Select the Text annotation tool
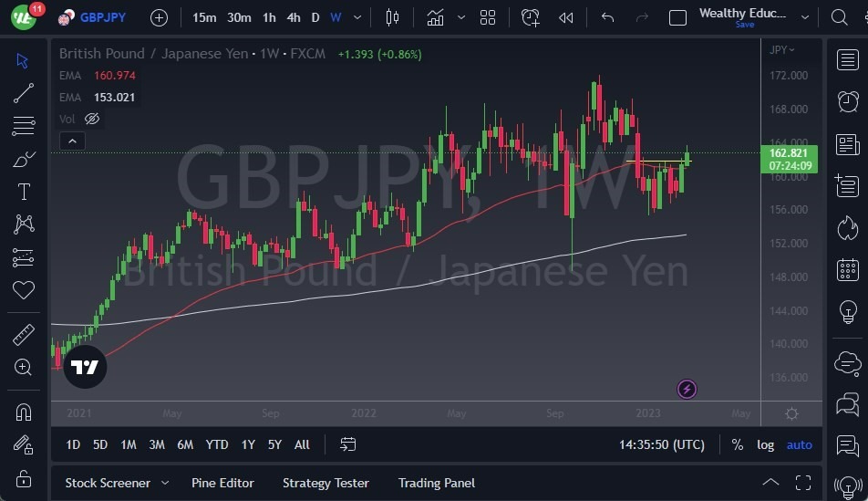868x501 pixels. tap(24, 192)
